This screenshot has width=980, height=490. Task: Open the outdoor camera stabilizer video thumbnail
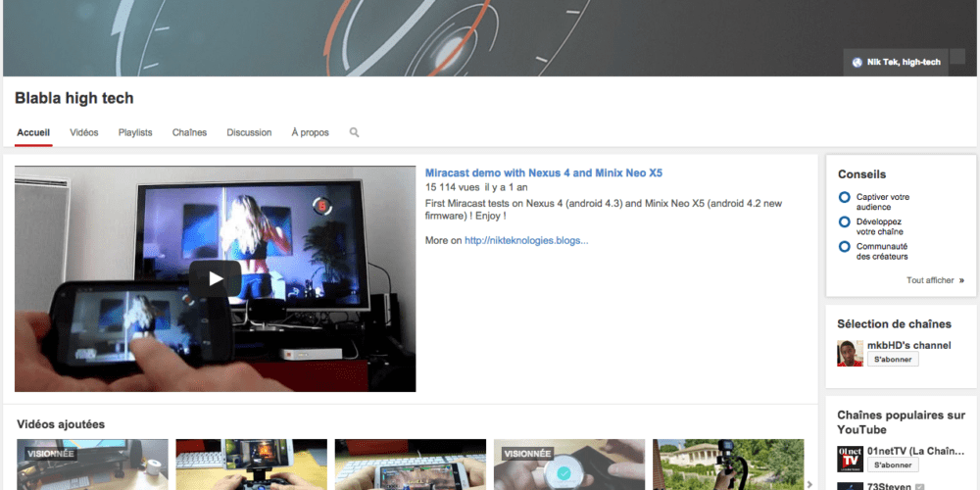728,465
